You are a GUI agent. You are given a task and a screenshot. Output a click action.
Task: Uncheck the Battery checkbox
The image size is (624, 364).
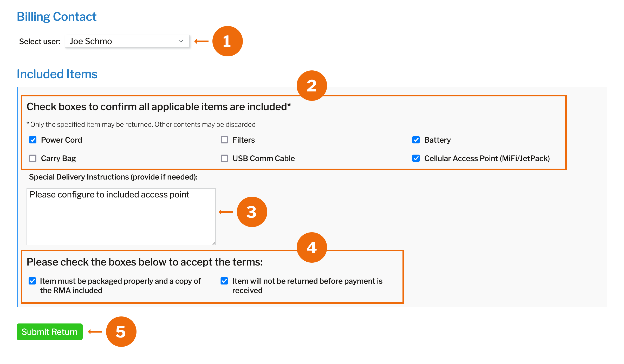(x=416, y=140)
